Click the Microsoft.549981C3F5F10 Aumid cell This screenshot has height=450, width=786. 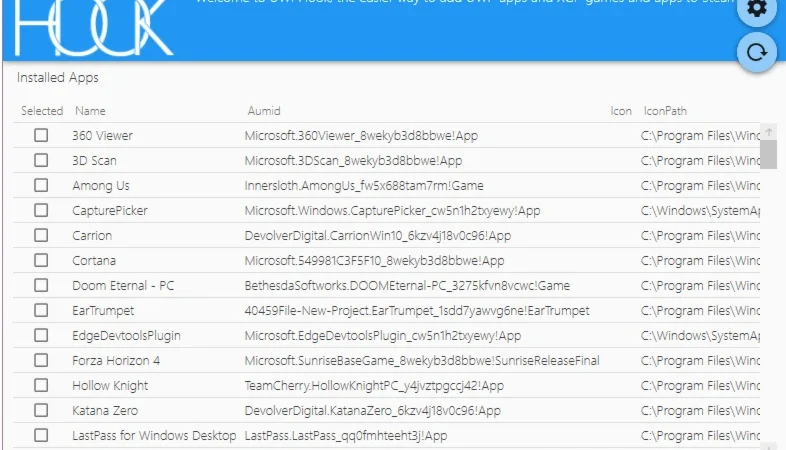point(374,261)
